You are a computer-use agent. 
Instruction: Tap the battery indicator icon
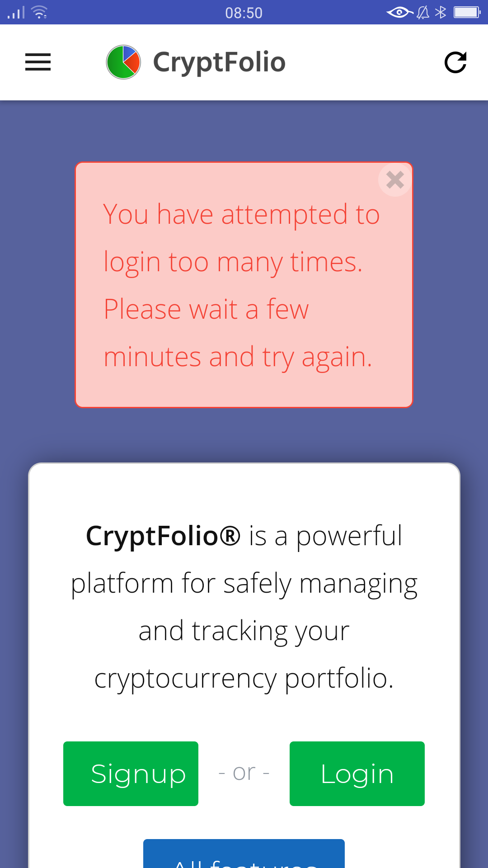point(467,12)
